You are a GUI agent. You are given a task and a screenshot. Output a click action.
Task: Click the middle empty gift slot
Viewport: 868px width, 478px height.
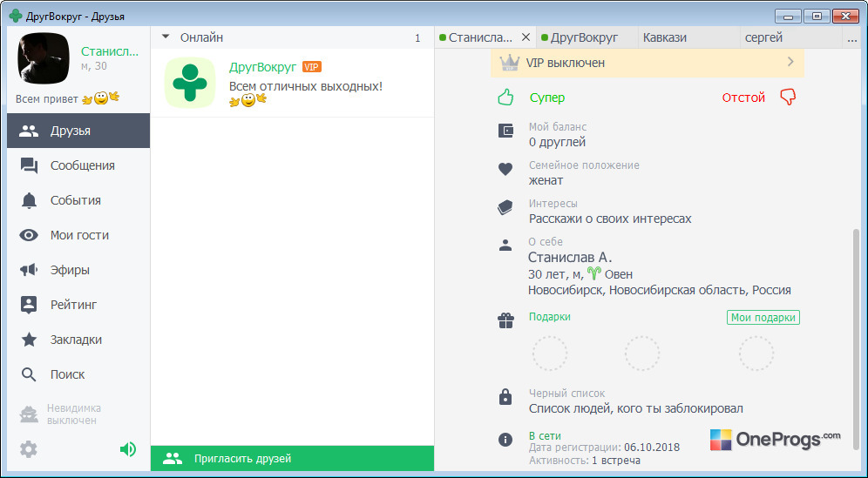coord(642,353)
